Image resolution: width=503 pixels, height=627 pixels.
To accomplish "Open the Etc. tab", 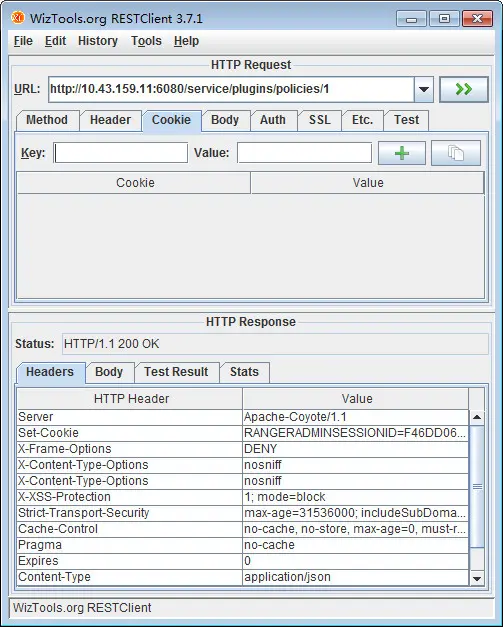I will coord(363,120).
